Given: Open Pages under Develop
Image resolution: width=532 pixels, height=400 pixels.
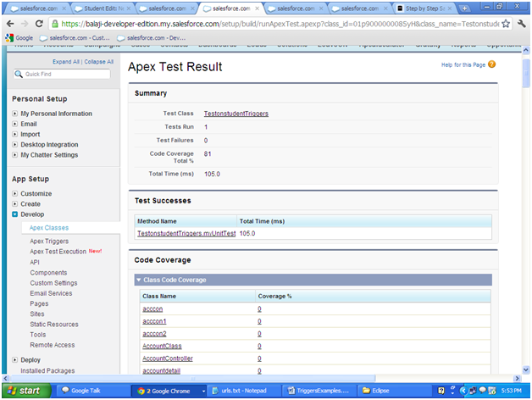Looking at the screenshot, I should click(39, 303).
